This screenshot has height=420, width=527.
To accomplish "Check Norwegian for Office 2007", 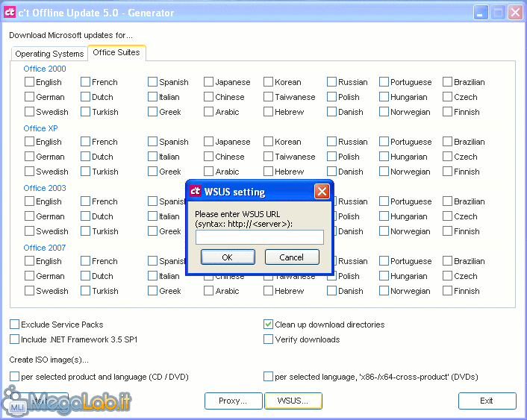I will [x=384, y=291].
